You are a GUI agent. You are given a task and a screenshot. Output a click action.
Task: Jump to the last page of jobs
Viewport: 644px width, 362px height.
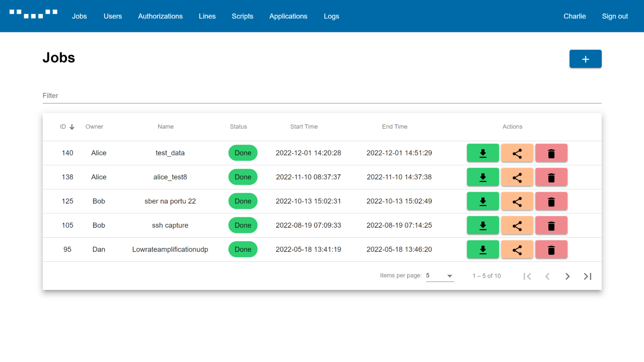(587, 276)
